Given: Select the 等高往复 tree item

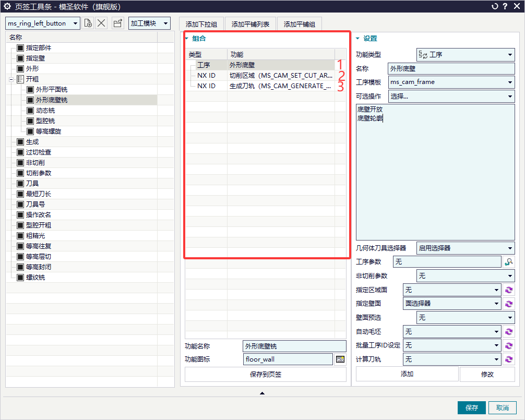Looking at the screenshot, I should click(x=39, y=246).
